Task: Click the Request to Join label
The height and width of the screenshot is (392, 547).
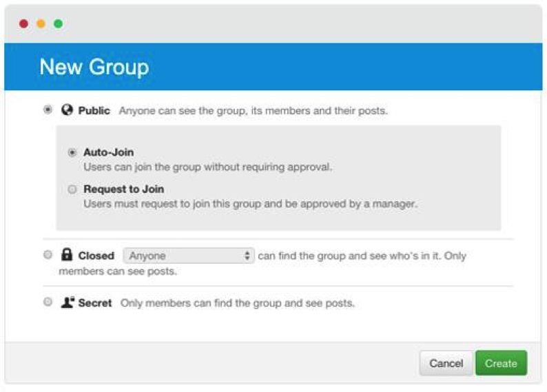Action: 124,189
